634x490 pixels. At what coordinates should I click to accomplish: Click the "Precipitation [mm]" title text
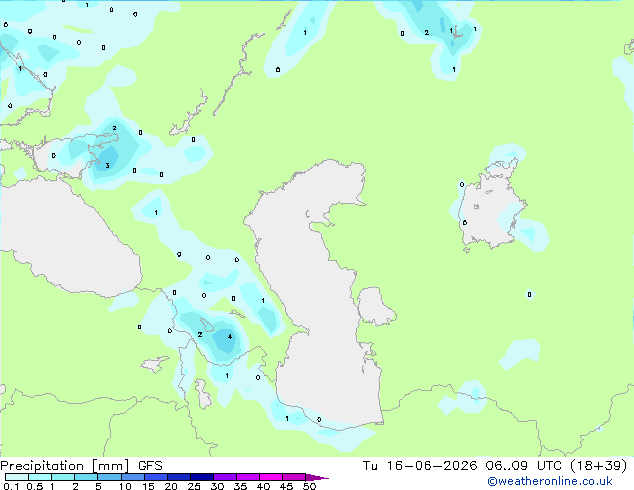point(65,466)
